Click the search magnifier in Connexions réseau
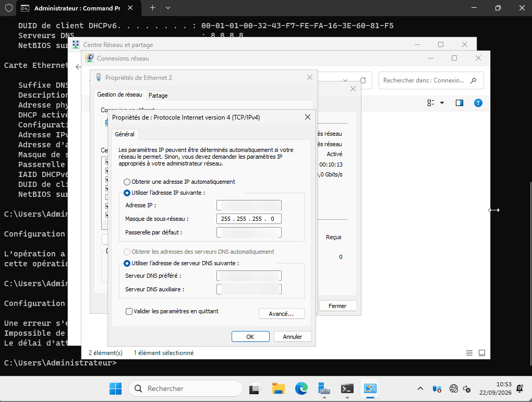 pos(473,80)
